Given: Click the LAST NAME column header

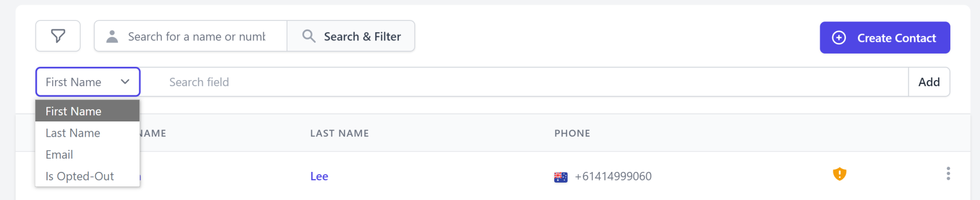Looking at the screenshot, I should click(339, 133).
